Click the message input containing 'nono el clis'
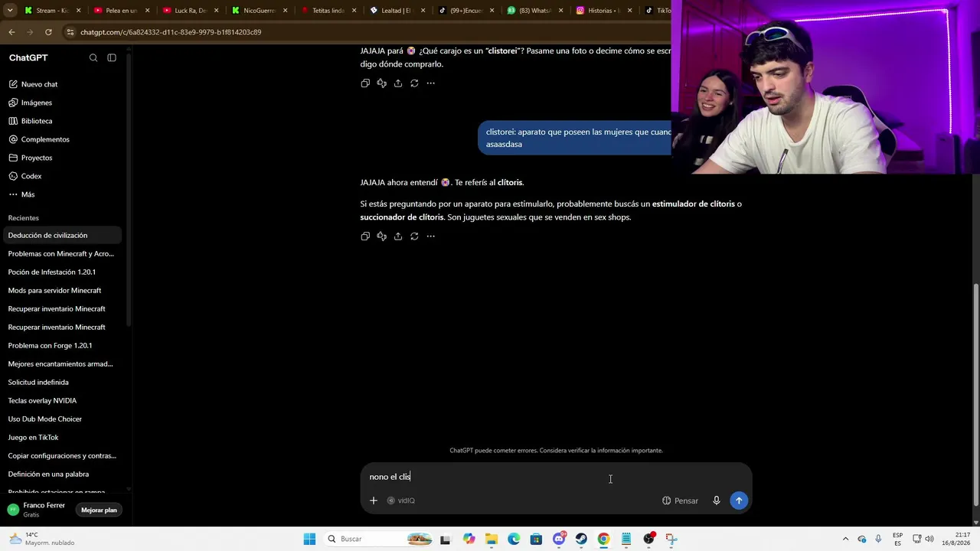The height and width of the screenshot is (551, 980). pos(556,477)
